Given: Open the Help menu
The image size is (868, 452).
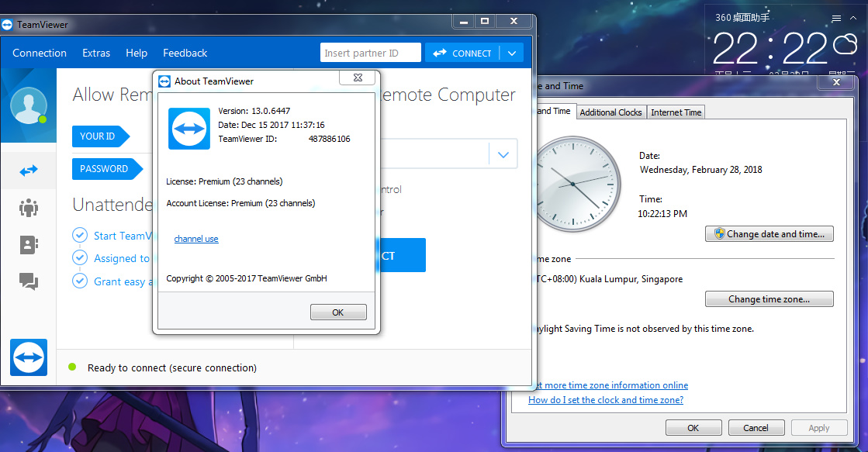Looking at the screenshot, I should click(137, 53).
